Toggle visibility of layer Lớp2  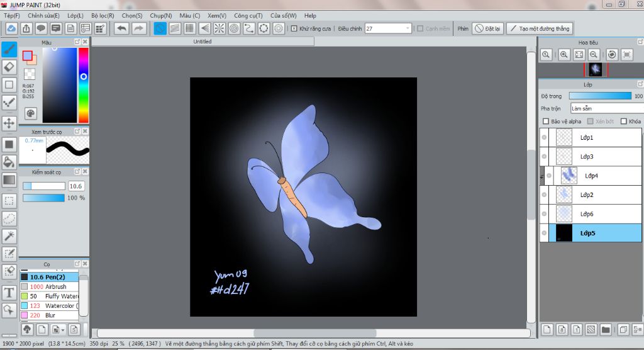tap(544, 195)
